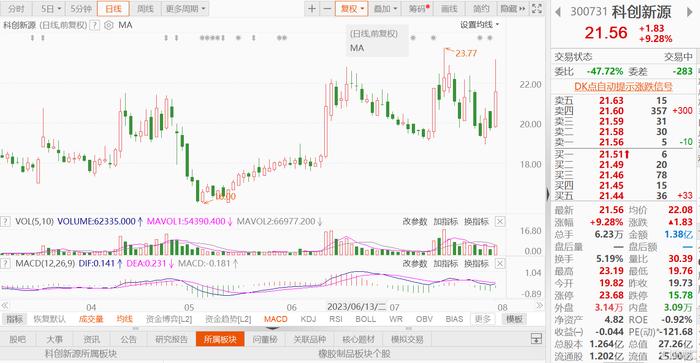700x363 pixels.
Task: Close the MACD indicator panel
Action: pyautogui.click(x=500, y=264)
